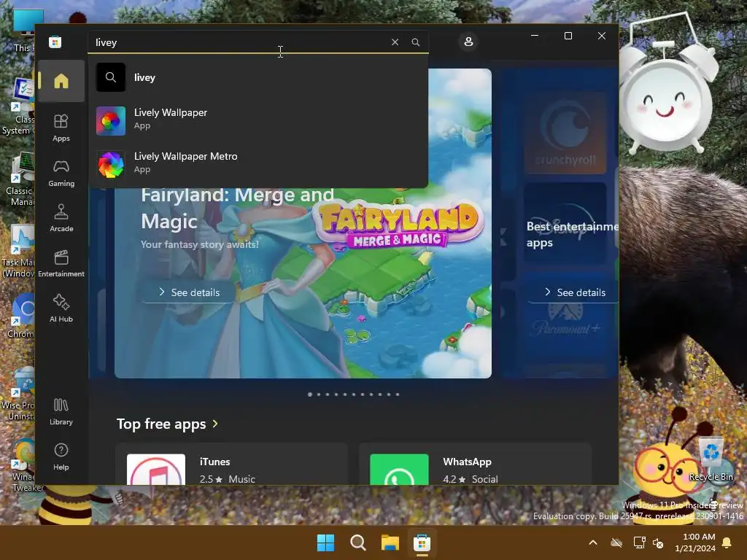Open the clock and date flyout

pyautogui.click(x=695, y=542)
